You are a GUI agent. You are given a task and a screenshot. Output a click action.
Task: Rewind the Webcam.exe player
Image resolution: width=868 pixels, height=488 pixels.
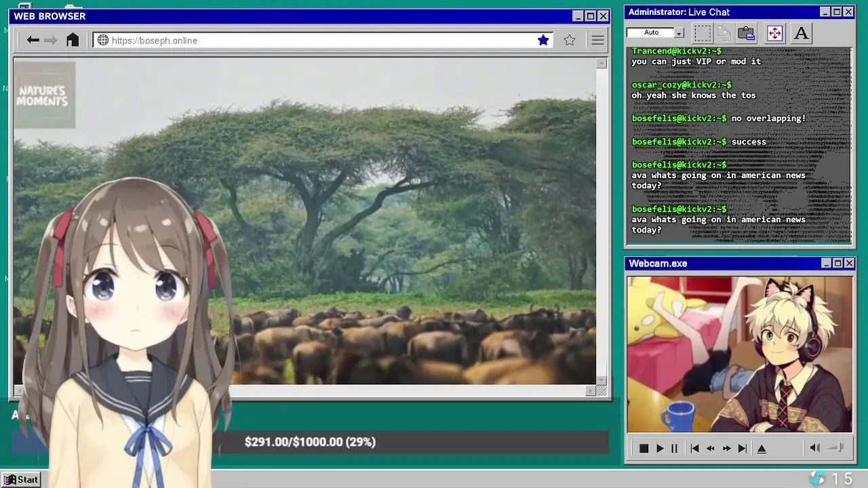pos(711,449)
